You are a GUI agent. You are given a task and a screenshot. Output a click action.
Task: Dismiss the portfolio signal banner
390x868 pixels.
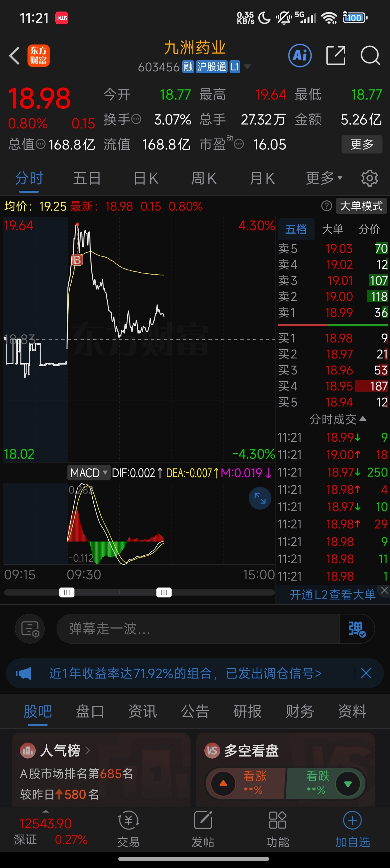(366, 673)
